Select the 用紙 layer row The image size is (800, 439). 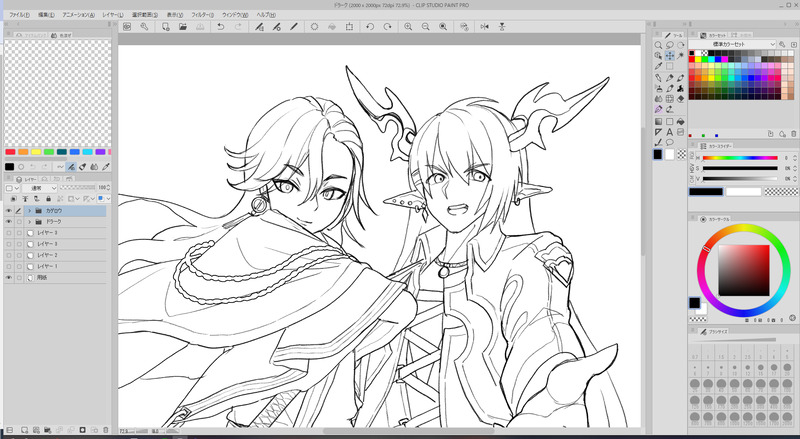coord(65,278)
